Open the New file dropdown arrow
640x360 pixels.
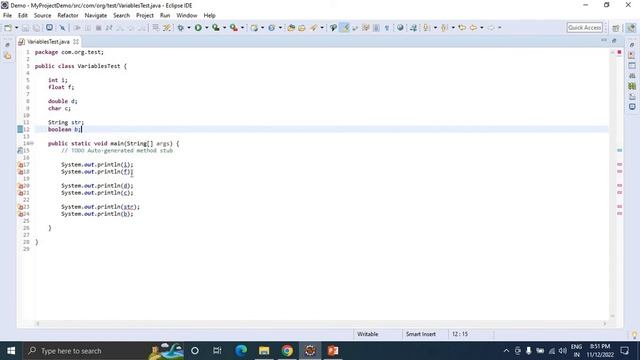(x=16, y=28)
